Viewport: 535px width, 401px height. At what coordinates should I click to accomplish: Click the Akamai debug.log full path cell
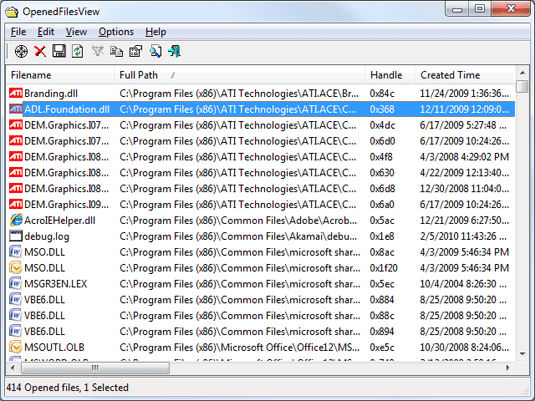[x=238, y=236]
